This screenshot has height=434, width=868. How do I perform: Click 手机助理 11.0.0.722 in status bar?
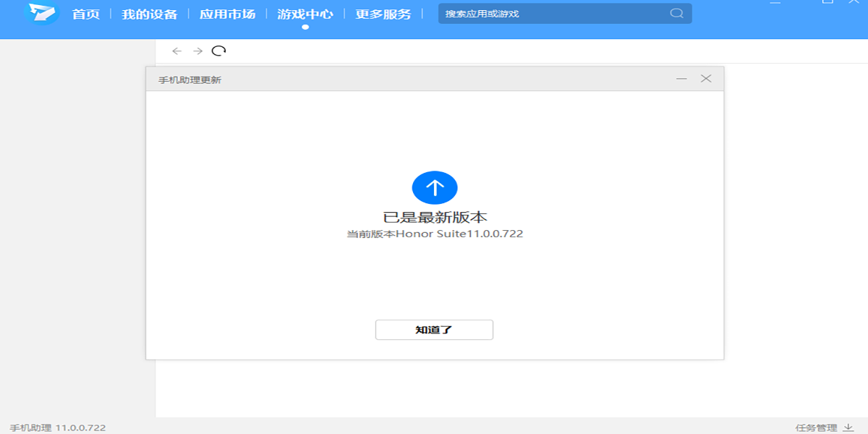58,427
